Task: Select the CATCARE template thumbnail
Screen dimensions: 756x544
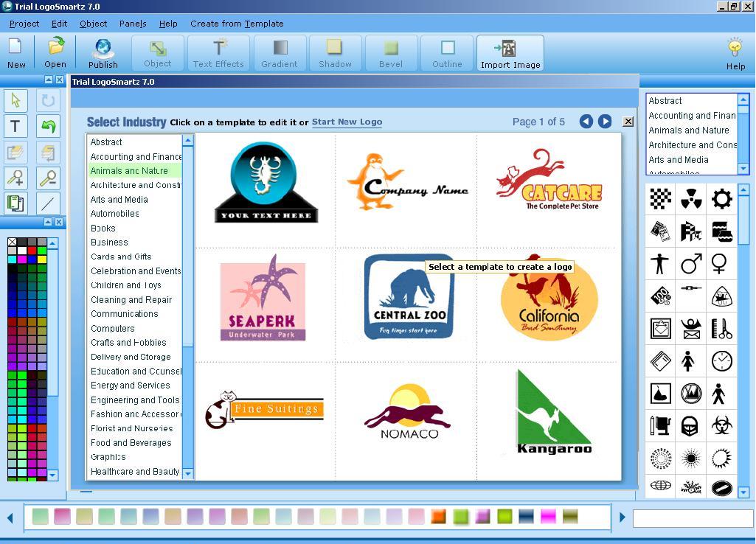Action: click(549, 179)
